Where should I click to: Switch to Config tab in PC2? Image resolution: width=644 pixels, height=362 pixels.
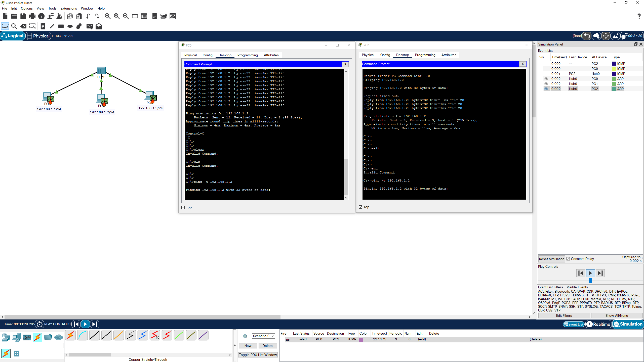(385, 55)
